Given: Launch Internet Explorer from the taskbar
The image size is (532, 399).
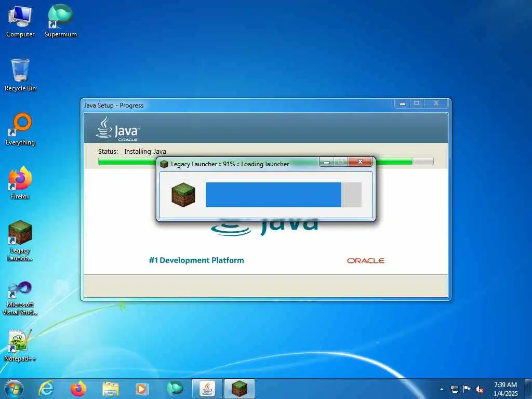Looking at the screenshot, I should [46, 389].
